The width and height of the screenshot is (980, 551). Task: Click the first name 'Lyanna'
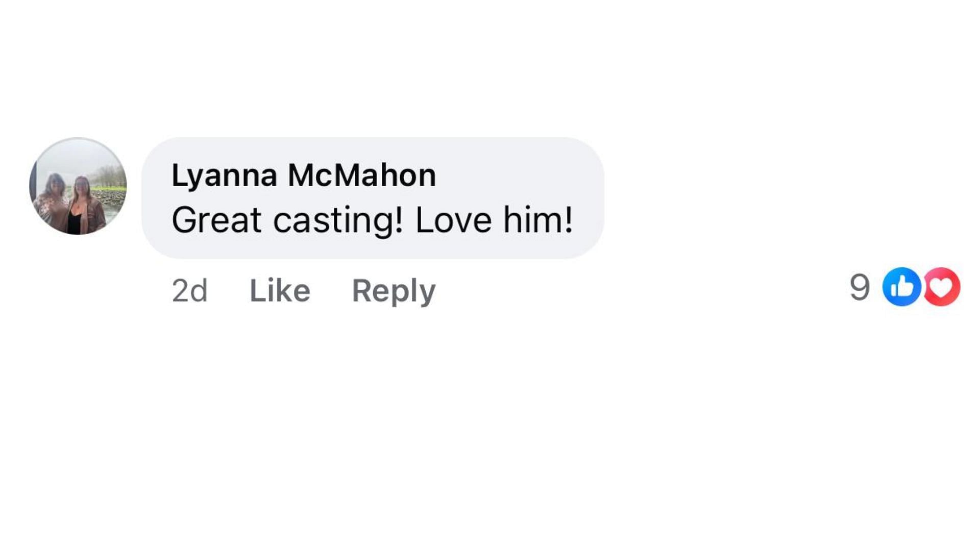(x=224, y=175)
